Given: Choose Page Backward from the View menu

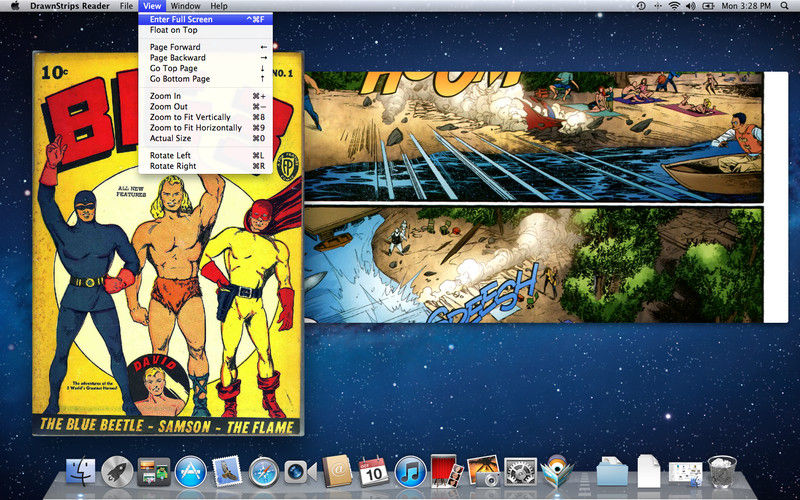Looking at the screenshot, I should 205,58.
